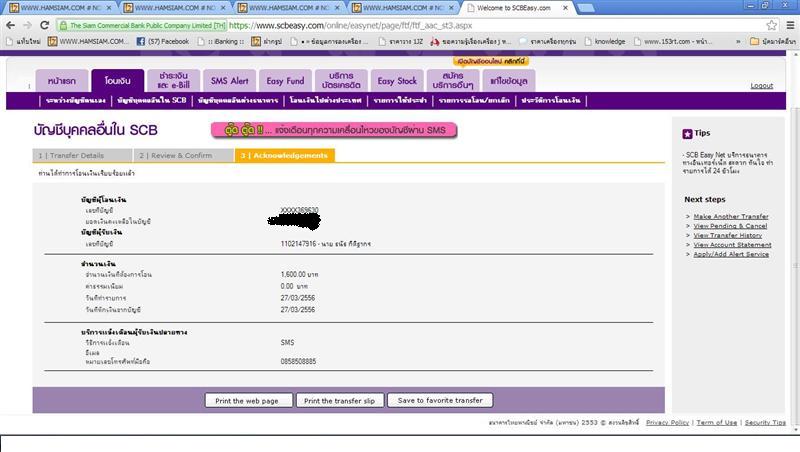Click the SMS notification method value
Screen dimensions: 800x452
(287, 342)
